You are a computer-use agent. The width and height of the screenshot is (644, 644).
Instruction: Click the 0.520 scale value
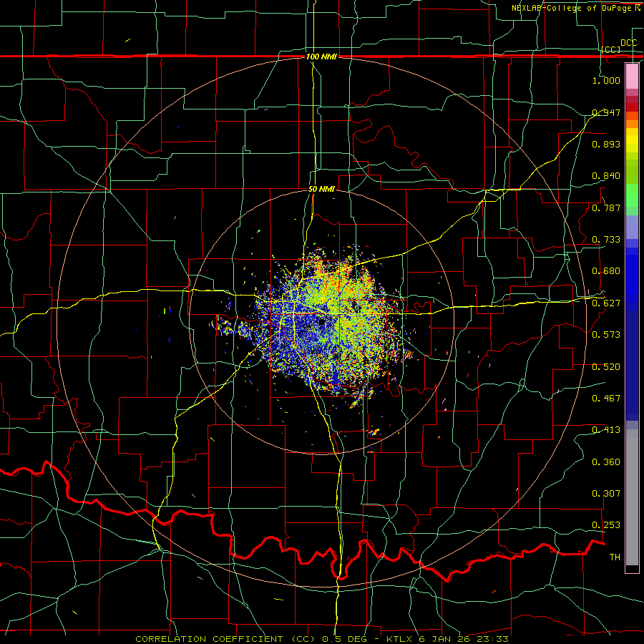click(x=606, y=367)
